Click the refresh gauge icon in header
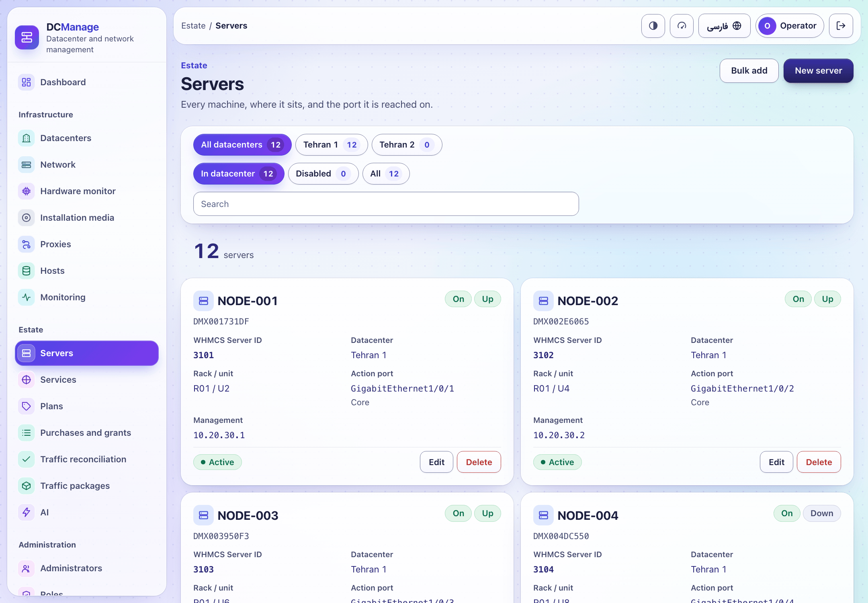Image resolution: width=868 pixels, height=603 pixels. [x=682, y=26]
